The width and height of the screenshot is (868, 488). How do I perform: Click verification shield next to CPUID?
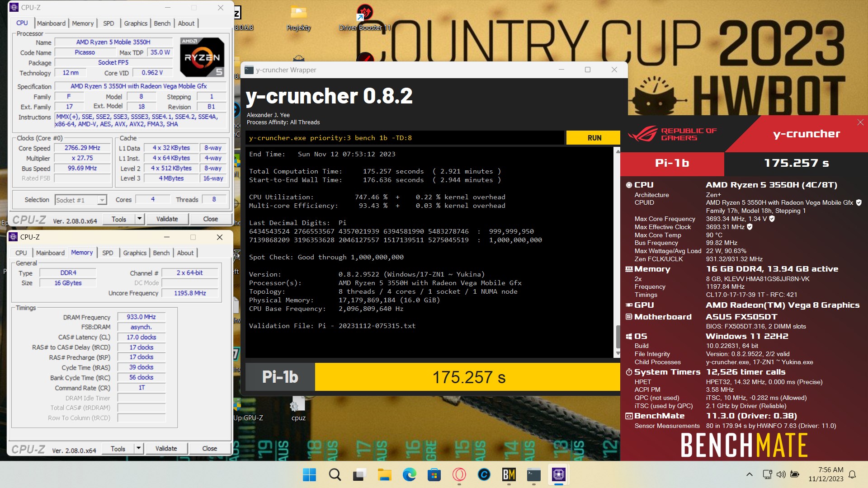[x=859, y=203]
